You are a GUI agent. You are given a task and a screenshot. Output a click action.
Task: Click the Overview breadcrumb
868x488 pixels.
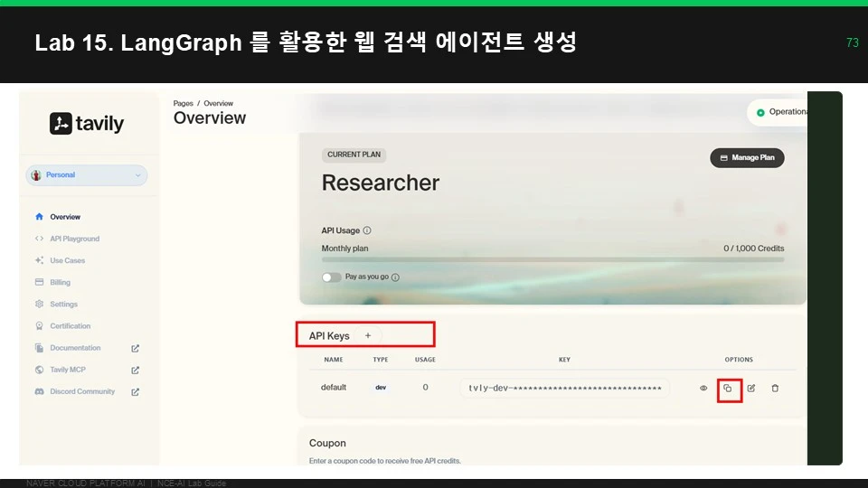tap(218, 103)
